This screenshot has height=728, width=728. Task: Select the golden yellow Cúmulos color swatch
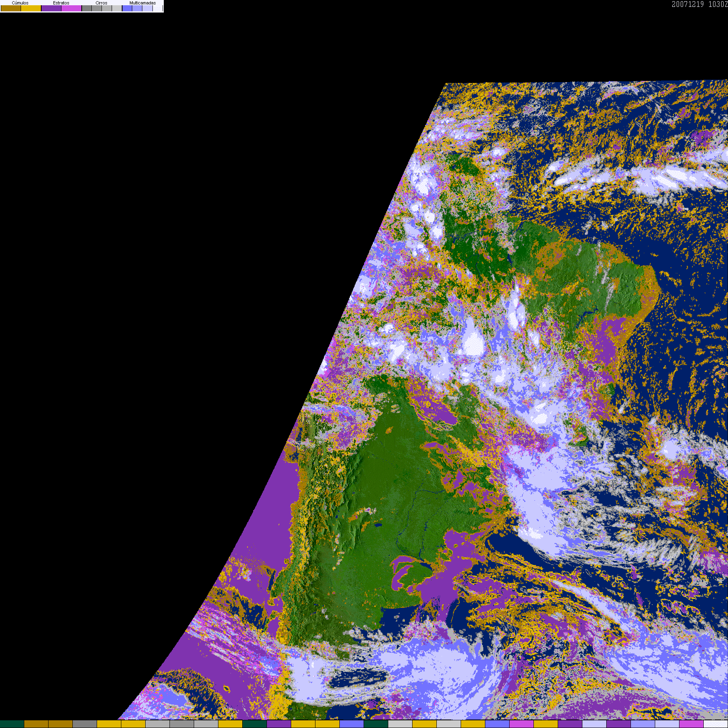pos(31,8)
